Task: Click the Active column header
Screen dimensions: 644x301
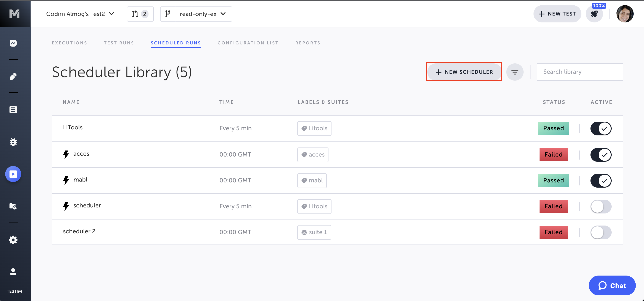Action: point(601,102)
